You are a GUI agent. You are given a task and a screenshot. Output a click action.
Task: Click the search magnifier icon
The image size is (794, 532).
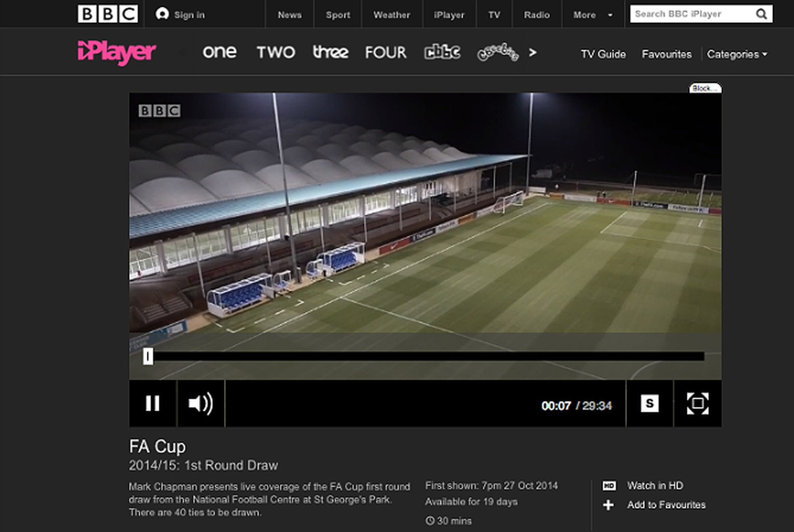pos(761,14)
